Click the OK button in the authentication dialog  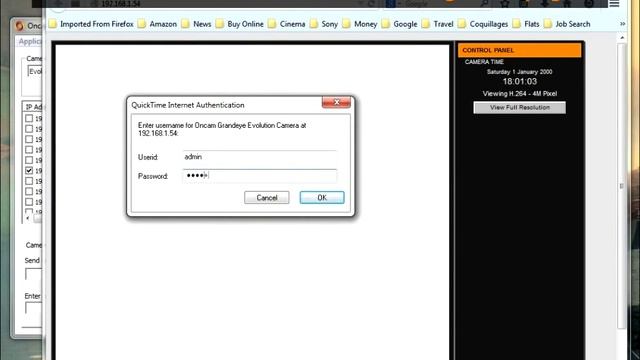point(322,198)
